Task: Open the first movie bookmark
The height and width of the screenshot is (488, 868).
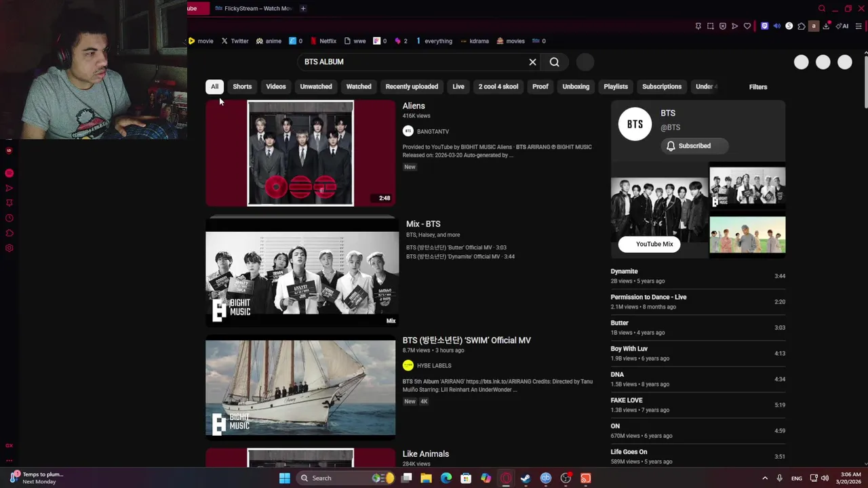Action: point(201,41)
